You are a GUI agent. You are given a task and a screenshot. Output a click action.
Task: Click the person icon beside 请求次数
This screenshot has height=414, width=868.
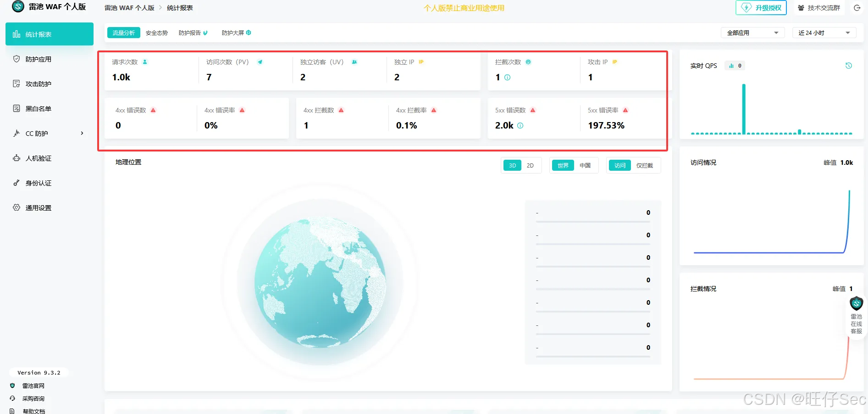coord(145,62)
